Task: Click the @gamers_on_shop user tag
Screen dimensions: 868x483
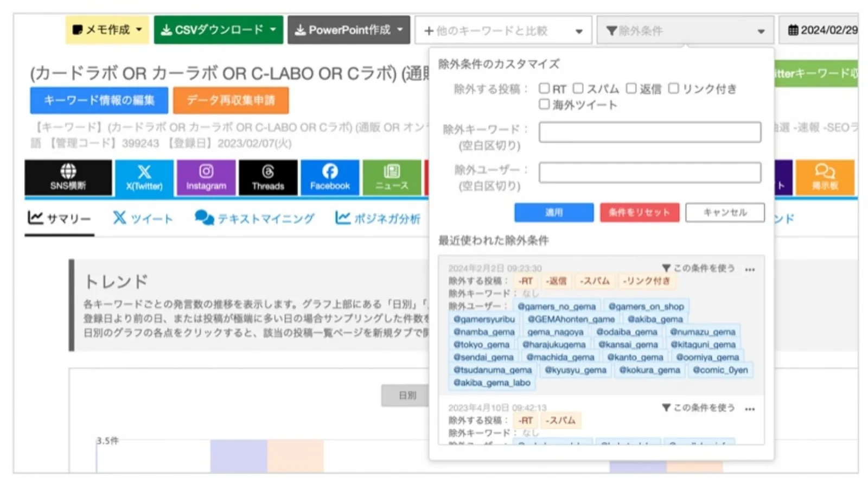Action: click(646, 307)
